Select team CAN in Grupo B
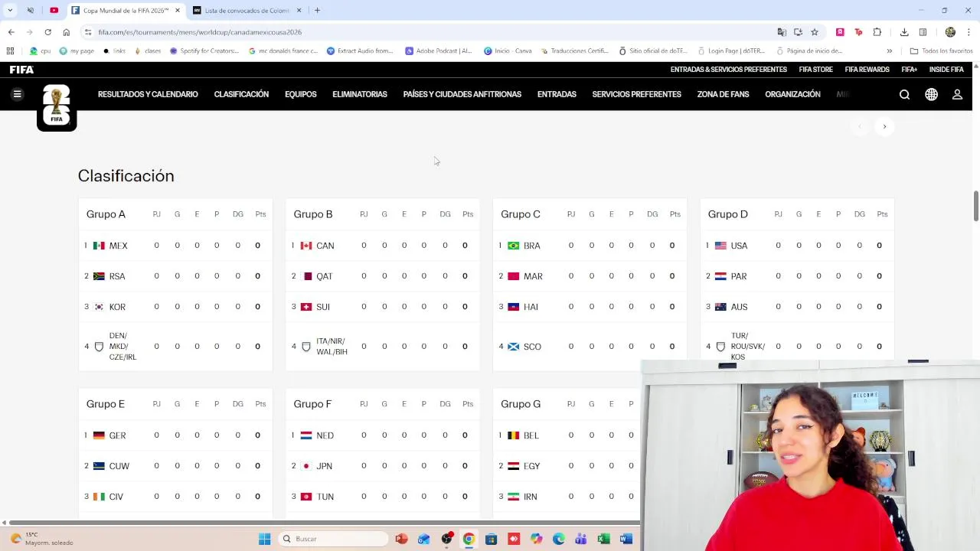 325,246
